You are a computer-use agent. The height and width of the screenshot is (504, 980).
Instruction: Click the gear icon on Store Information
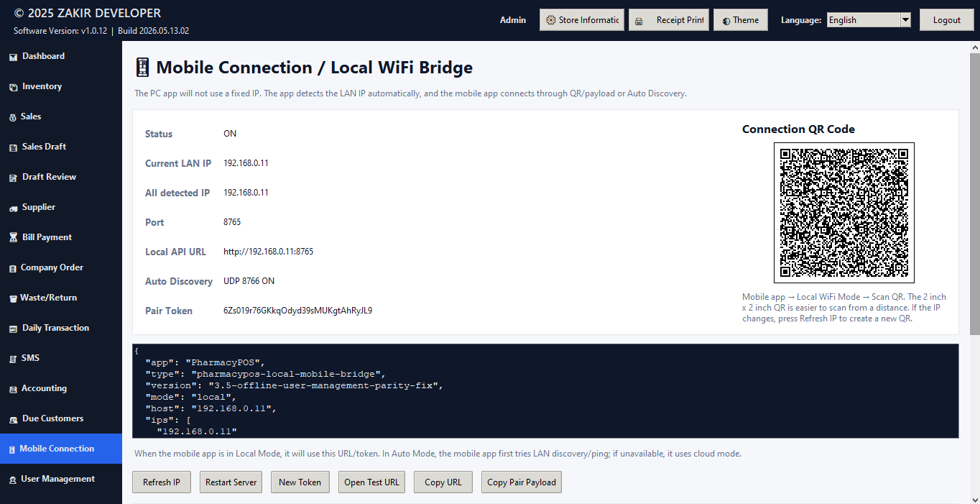(551, 20)
